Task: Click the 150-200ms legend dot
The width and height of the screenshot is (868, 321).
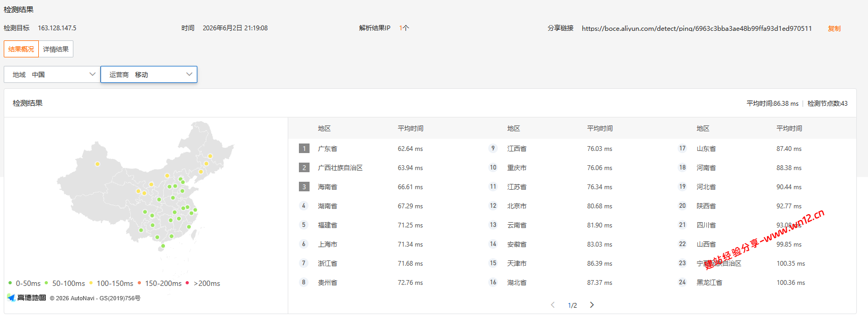Action: coord(139,283)
